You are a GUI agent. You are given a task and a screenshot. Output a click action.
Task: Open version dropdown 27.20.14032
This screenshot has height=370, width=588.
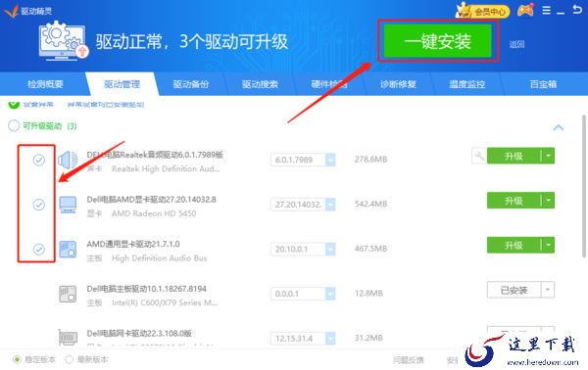click(x=330, y=205)
